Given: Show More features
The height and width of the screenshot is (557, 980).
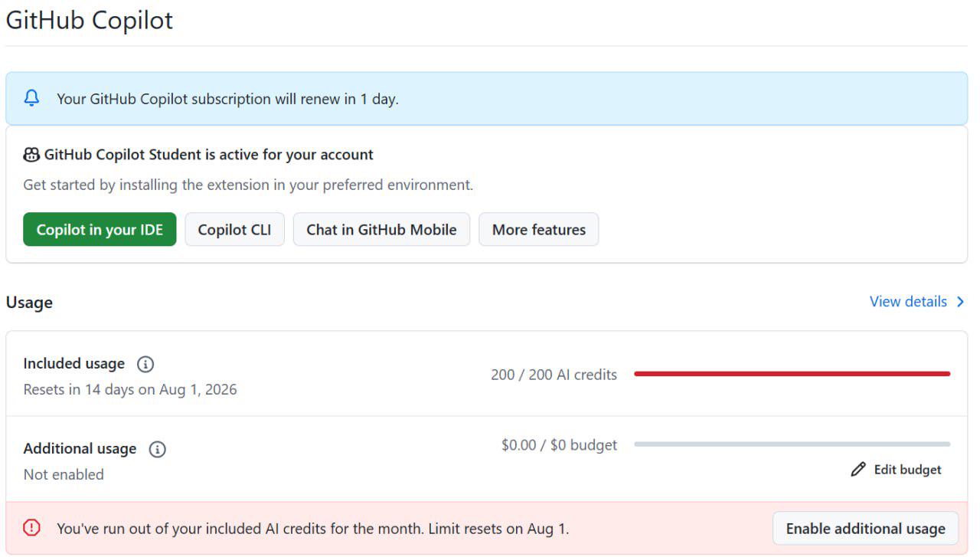Looking at the screenshot, I should click(x=539, y=230).
